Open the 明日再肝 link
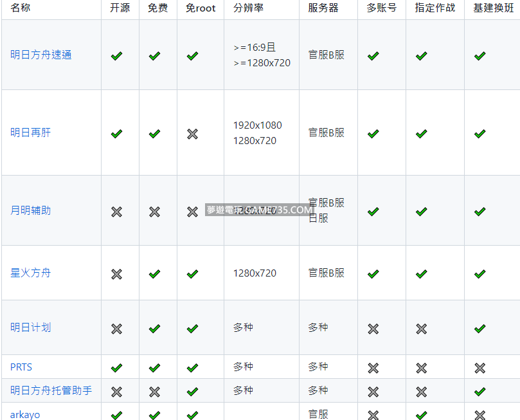The height and width of the screenshot is (420, 520). pos(30,133)
